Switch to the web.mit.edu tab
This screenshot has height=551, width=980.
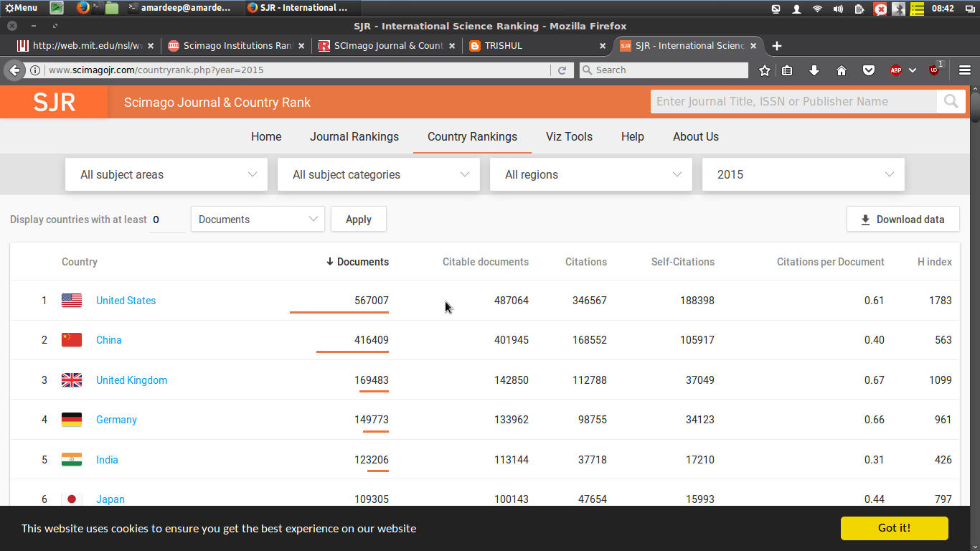(86, 46)
